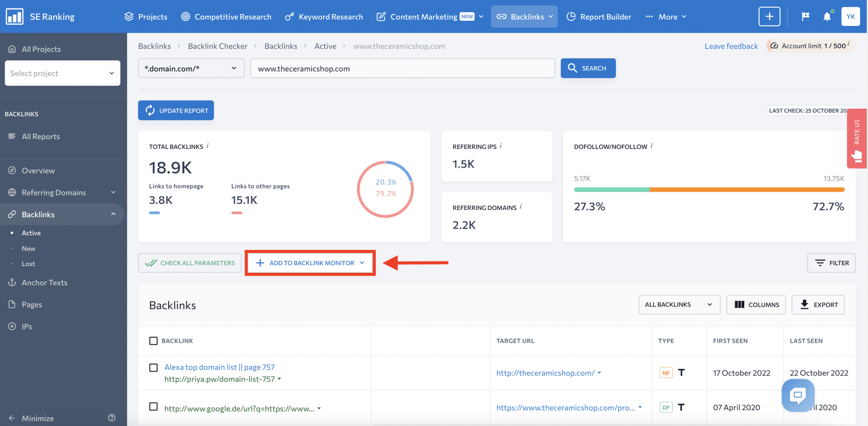The width and height of the screenshot is (868, 426).
Task: Check the first backlink row checkbox
Action: coord(153,367)
